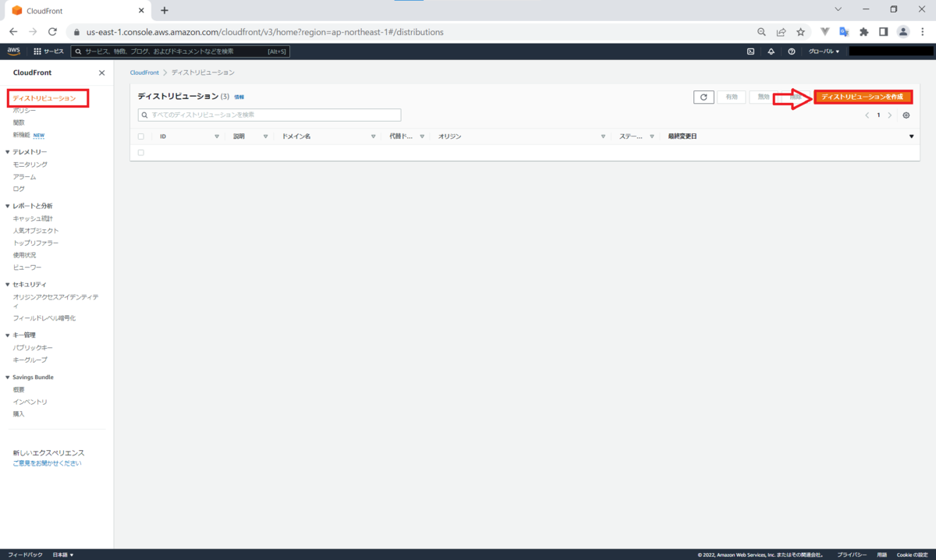
Task: Close the CloudFront side navigation
Action: click(x=101, y=73)
